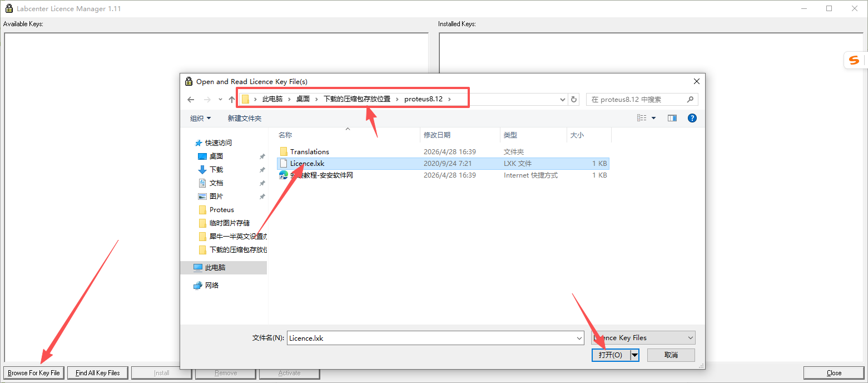Click the Sogou input method icon

tap(854, 60)
